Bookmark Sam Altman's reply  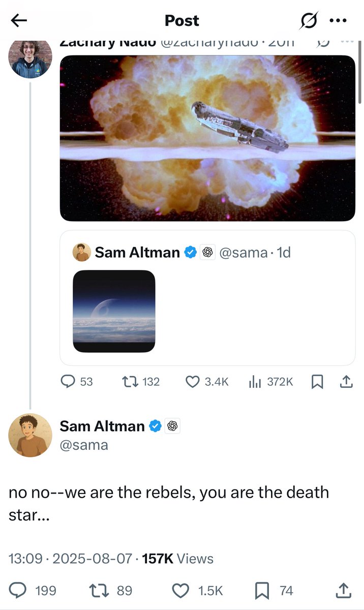(x=262, y=591)
